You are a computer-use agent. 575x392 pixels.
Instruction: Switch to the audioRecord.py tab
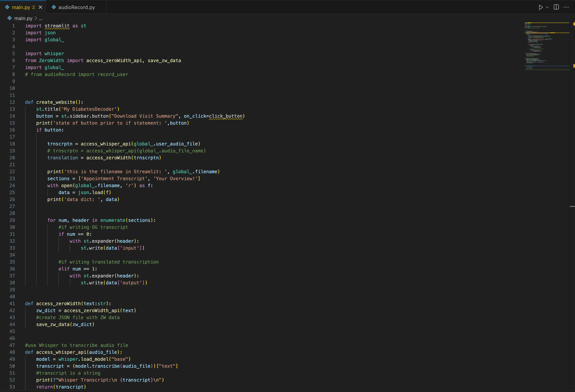(x=76, y=7)
